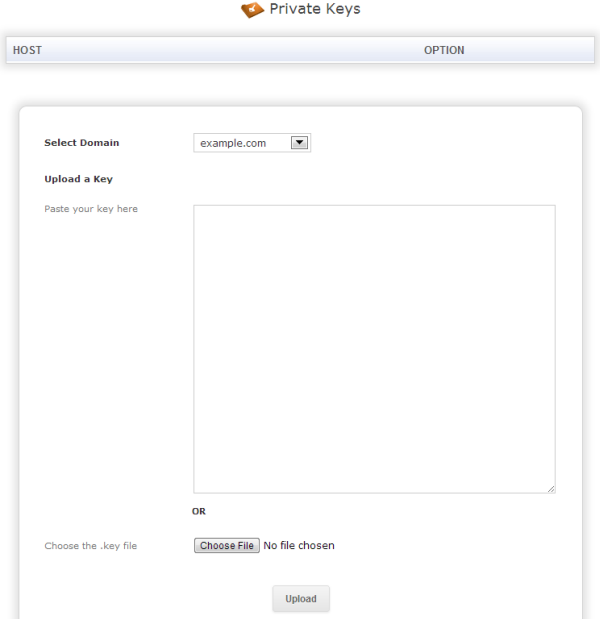Click the Choose File button
Image resolution: width=600 pixels, height=619 pixels.
pos(227,545)
